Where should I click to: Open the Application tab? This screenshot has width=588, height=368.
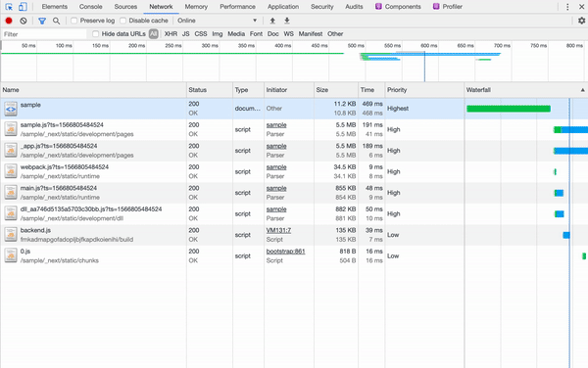pos(283,7)
